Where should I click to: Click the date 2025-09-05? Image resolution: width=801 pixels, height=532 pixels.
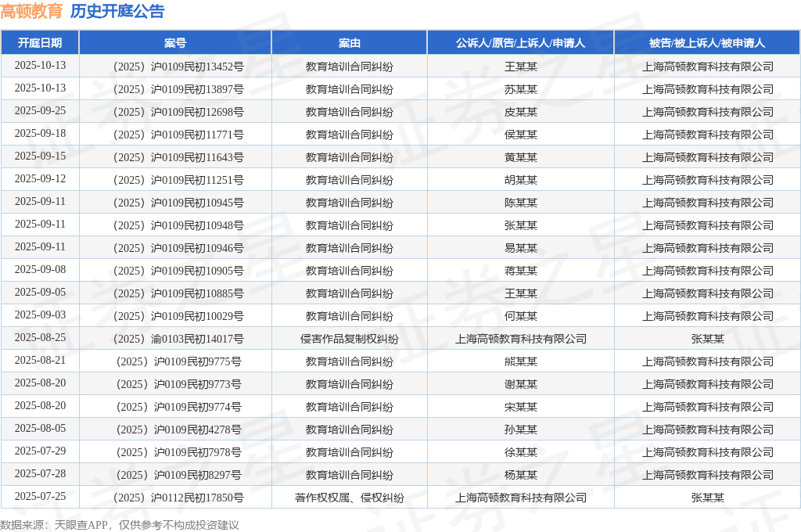pos(41,293)
